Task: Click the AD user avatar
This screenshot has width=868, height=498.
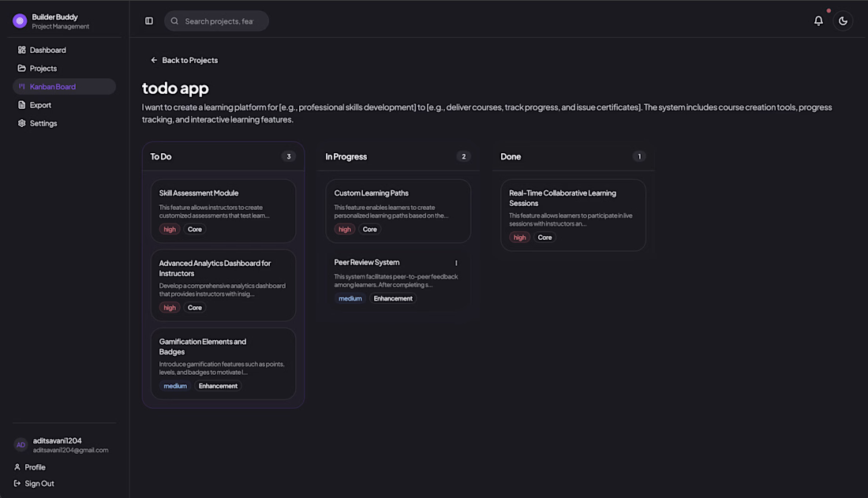Action: pyautogui.click(x=21, y=445)
